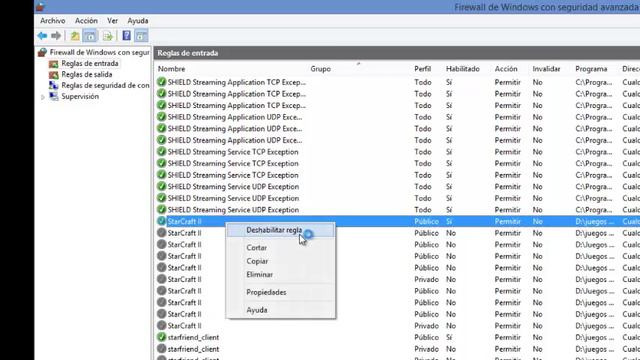The height and width of the screenshot is (360, 640).
Task: Sort by the Acción column header
Action: click(506, 69)
